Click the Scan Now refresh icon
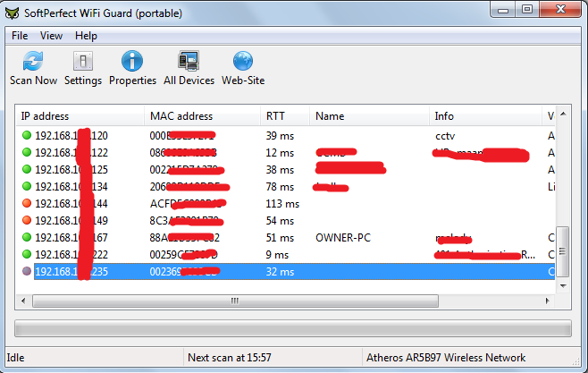 point(33,61)
